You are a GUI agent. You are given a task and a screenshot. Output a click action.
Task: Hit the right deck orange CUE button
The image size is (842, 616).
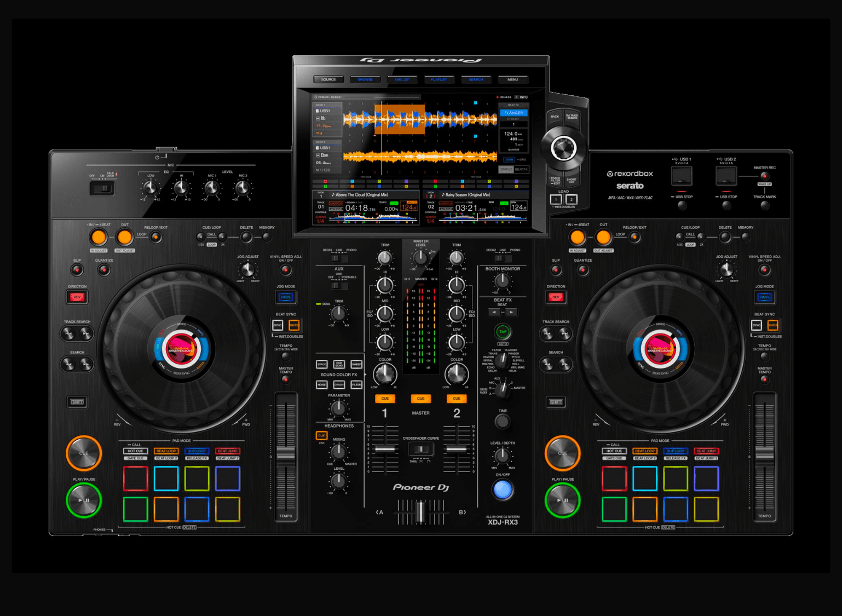click(x=562, y=453)
